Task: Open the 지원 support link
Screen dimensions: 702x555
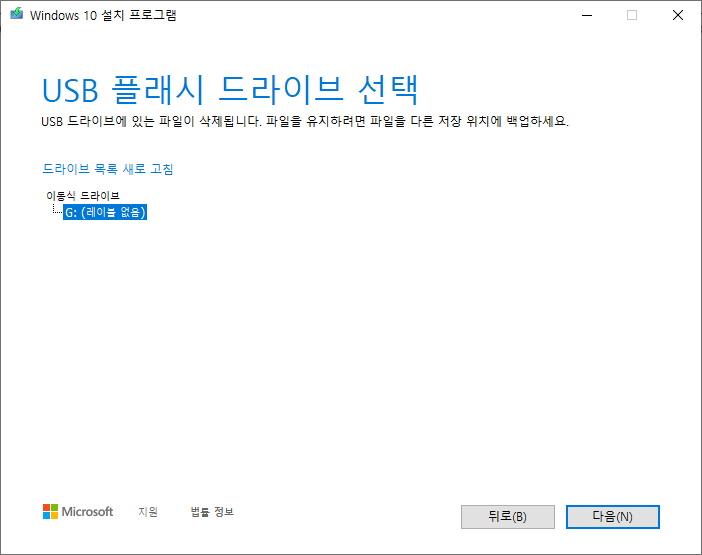Action: click(148, 512)
